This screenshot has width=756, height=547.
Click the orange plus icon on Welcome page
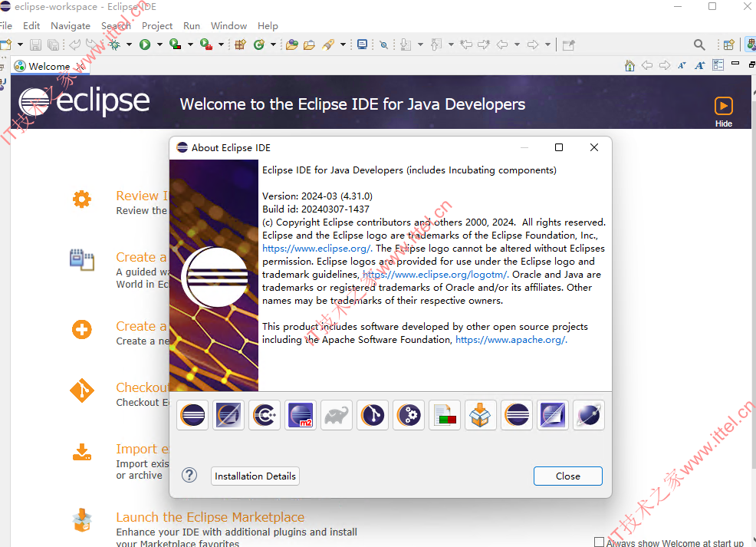pos(81,329)
